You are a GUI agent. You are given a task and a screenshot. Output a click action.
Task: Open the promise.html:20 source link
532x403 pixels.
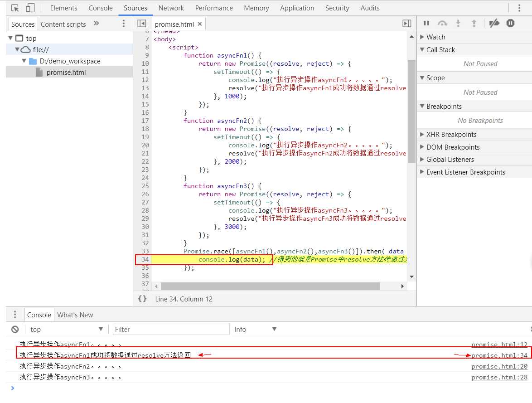point(499,366)
